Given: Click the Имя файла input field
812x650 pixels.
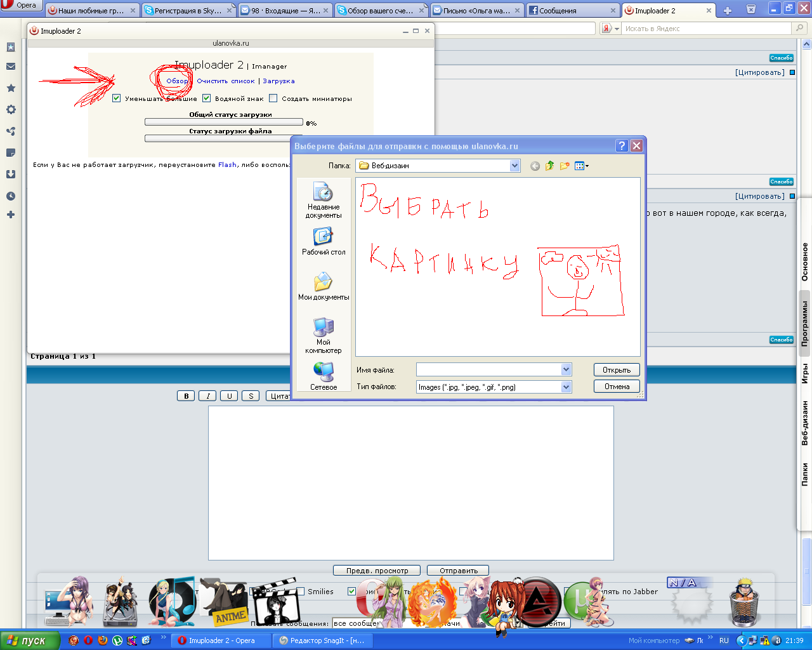Looking at the screenshot, I should point(489,369).
